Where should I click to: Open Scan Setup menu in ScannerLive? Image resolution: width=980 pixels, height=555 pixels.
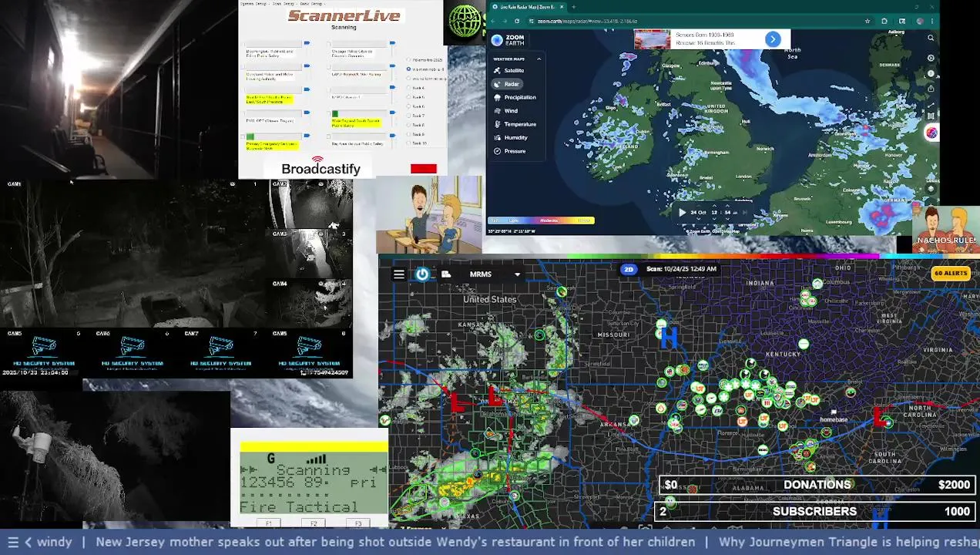284,4
